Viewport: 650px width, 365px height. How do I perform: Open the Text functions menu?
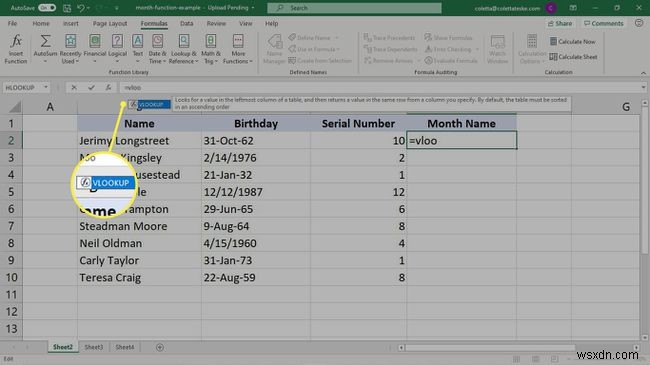click(x=138, y=49)
